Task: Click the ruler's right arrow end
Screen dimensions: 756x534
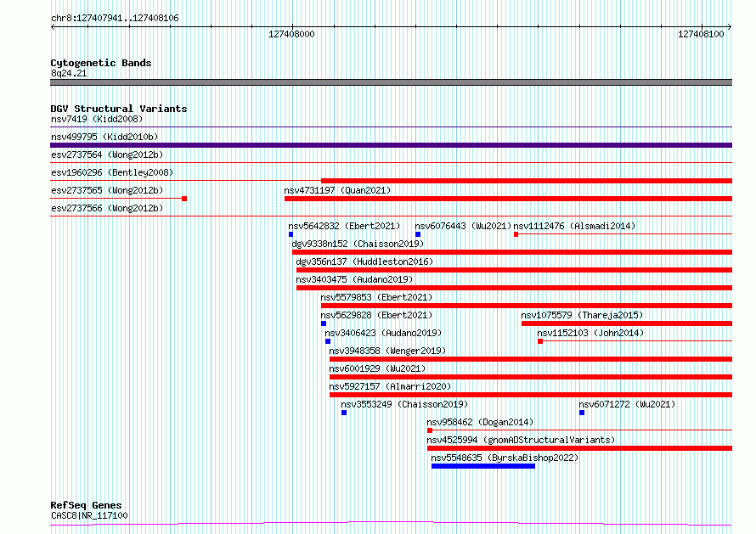Action: tap(730, 27)
